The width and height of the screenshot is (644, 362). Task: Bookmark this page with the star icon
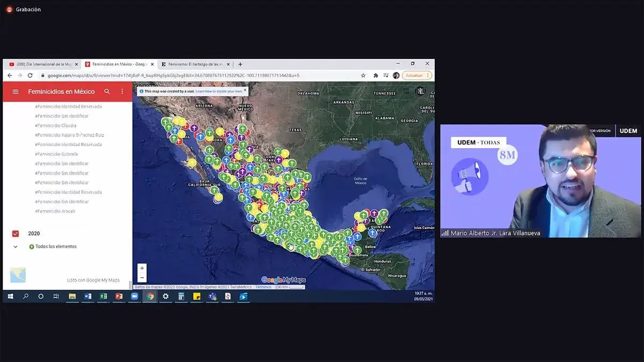point(363,76)
